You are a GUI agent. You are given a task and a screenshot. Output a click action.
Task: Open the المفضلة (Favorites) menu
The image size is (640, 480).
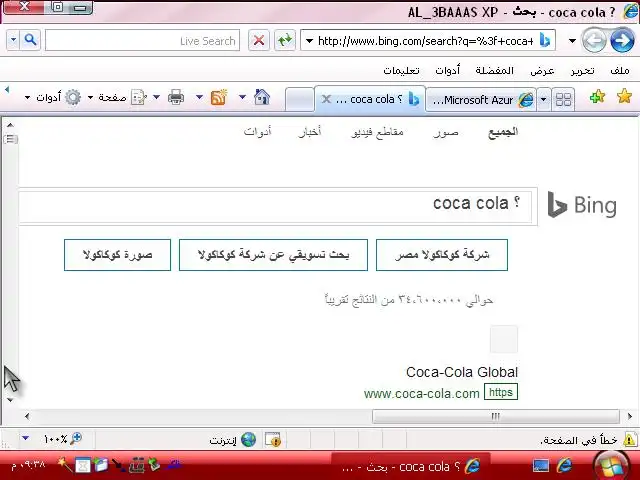point(494,70)
